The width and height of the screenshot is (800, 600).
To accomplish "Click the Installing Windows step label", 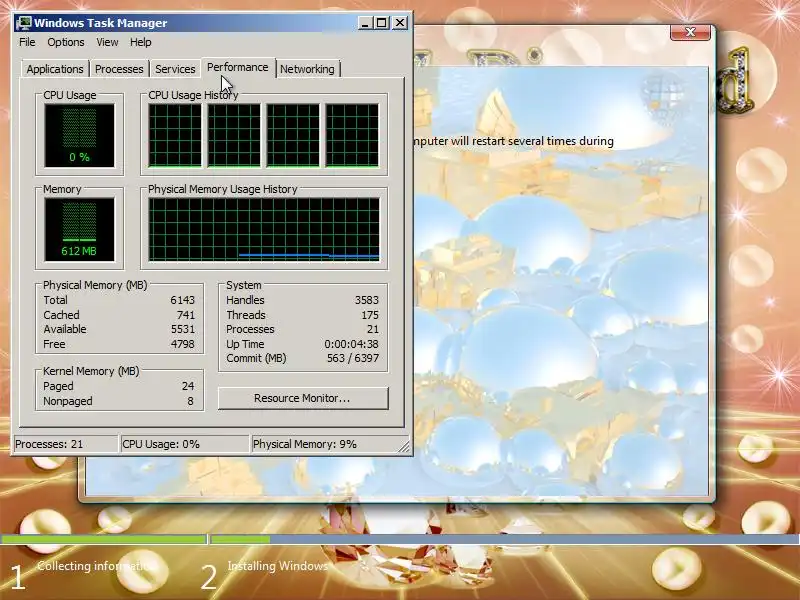I will tap(278, 566).
